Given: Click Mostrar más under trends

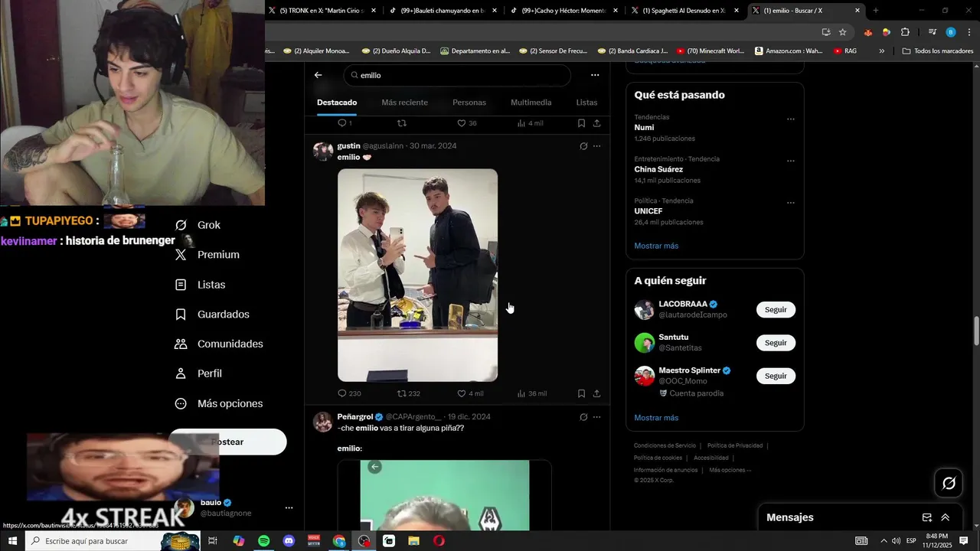Looking at the screenshot, I should [x=656, y=246].
